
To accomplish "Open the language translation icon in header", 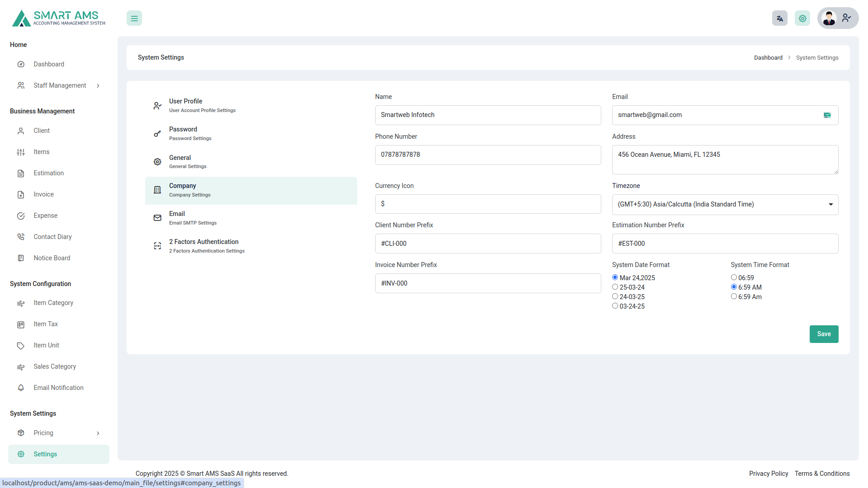I will pos(779,18).
